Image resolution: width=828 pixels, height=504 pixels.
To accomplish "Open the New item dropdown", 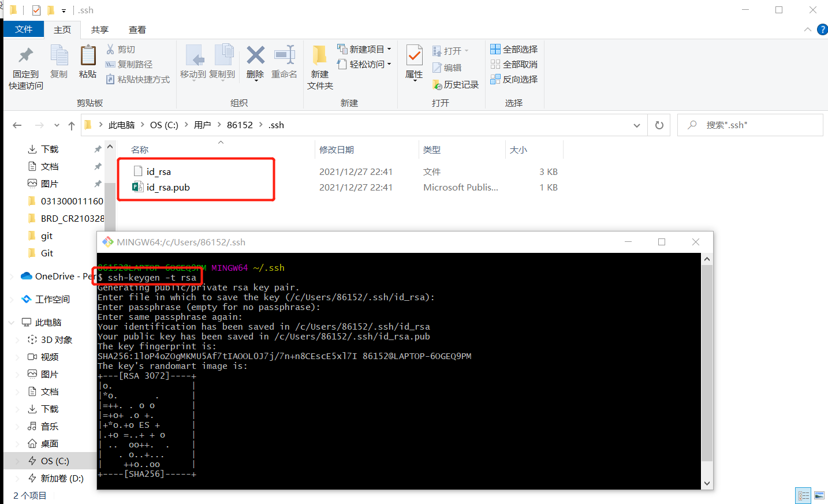I will click(364, 49).
